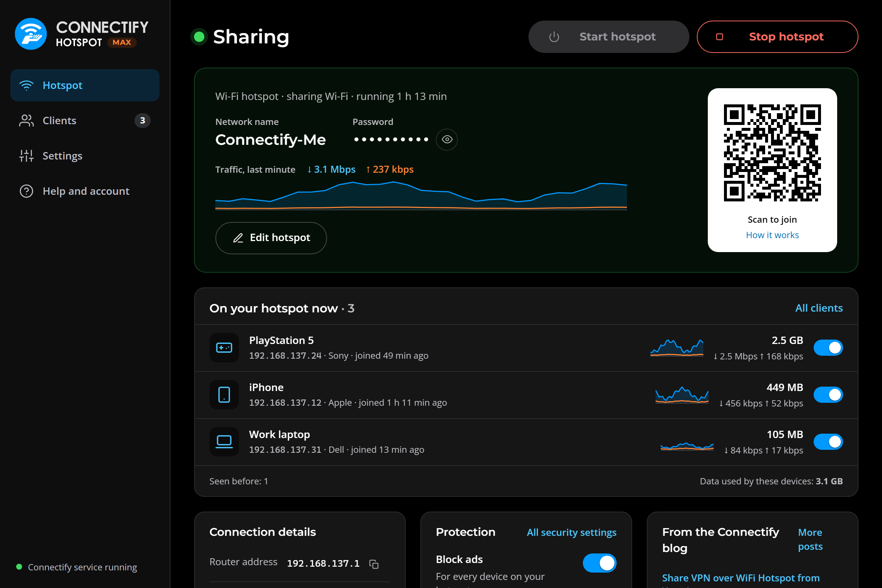Click the green Sharing status indicator dot
Image resolution: width=882 pixels, height=588 pixels.
[199, 37]
